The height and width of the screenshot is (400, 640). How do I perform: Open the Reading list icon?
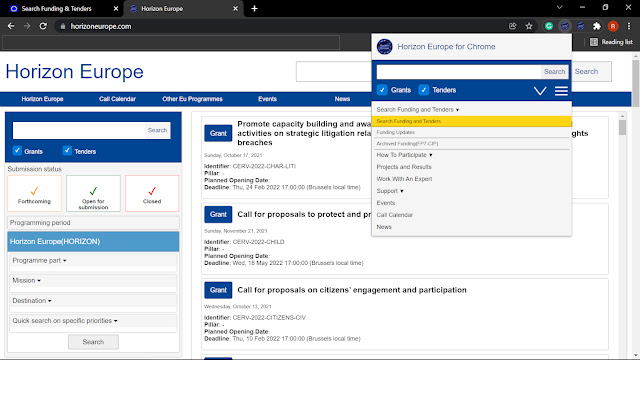pos(594,42)
